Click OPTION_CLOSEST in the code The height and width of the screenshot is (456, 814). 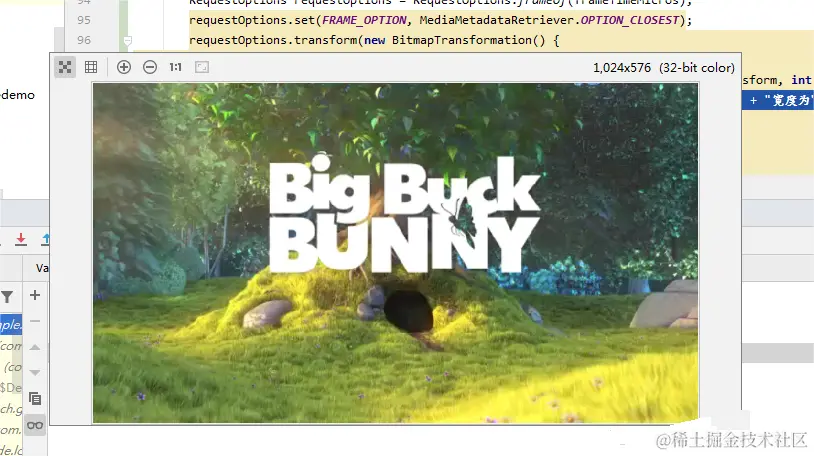(x=629, y=20)
